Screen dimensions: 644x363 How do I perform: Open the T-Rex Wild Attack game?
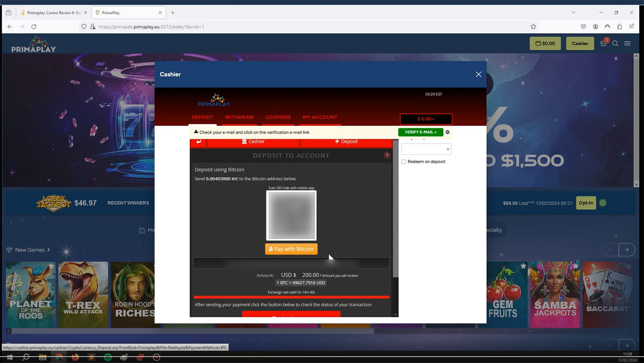[x=83, y=294]
